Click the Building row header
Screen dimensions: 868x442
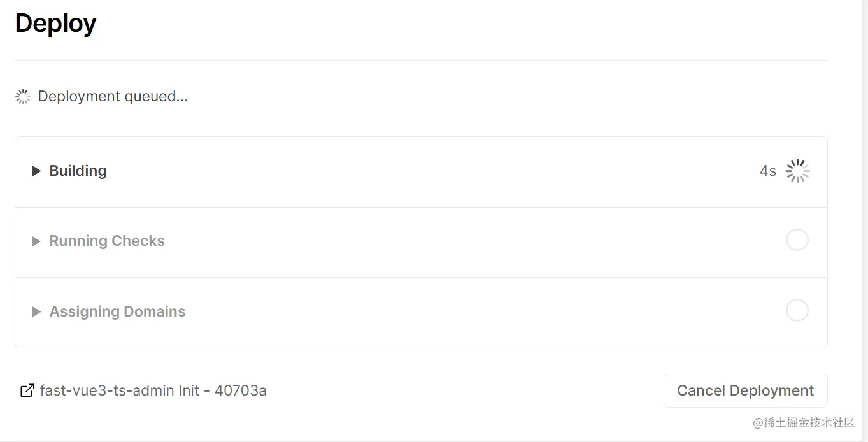click(77, 171)
